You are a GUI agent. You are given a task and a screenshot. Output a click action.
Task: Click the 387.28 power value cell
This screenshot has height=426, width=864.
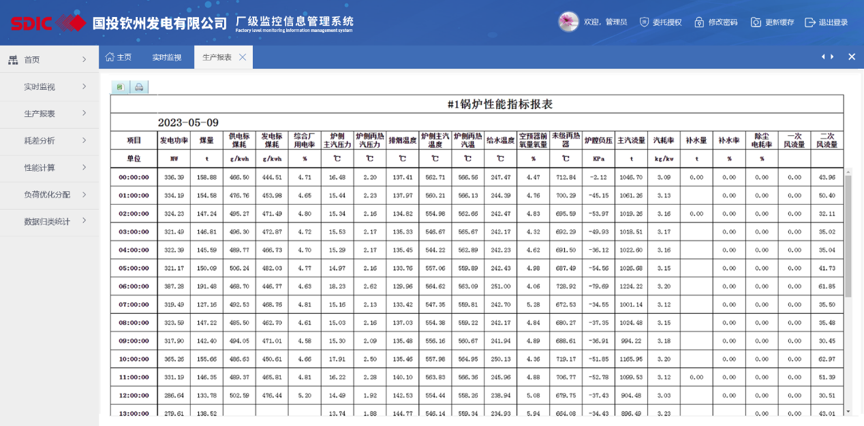(173, 286)
